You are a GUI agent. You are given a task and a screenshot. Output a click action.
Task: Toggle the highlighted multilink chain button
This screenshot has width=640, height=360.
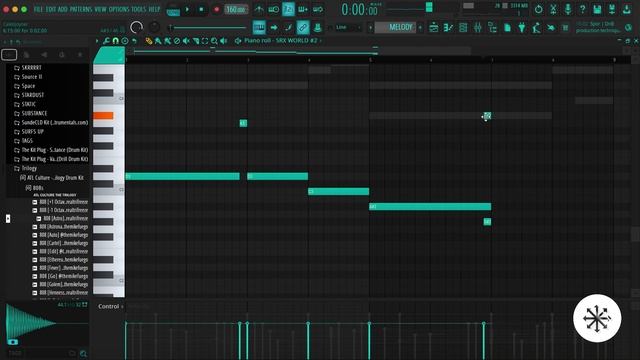(303, 27)
